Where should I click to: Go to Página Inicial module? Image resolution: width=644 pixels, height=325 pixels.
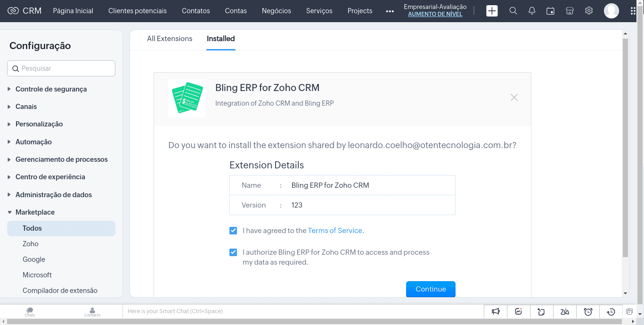tap(73, 11)
